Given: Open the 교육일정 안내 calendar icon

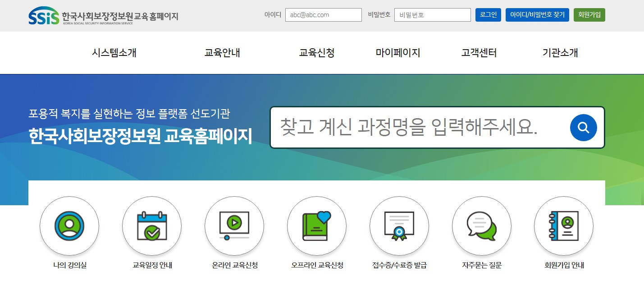Looking at the screenshot, I should tap(152, 226).
